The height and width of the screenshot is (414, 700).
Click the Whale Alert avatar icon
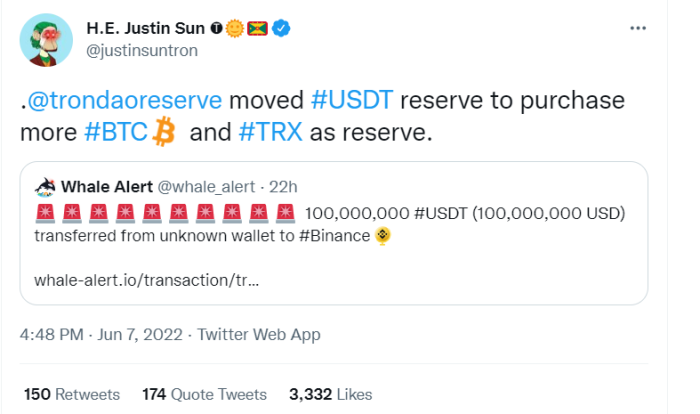(44, 187)
